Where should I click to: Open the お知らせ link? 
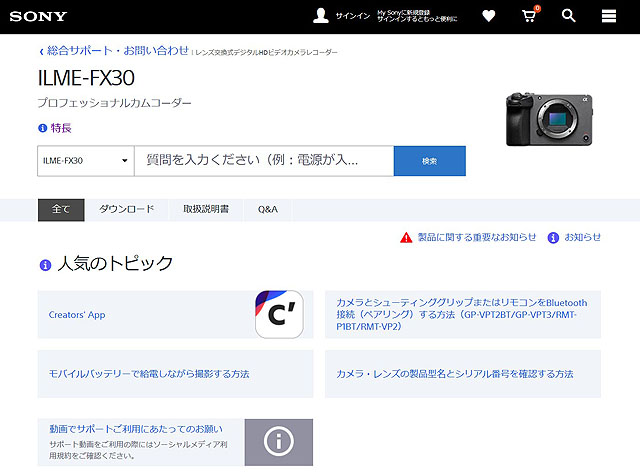582,237
